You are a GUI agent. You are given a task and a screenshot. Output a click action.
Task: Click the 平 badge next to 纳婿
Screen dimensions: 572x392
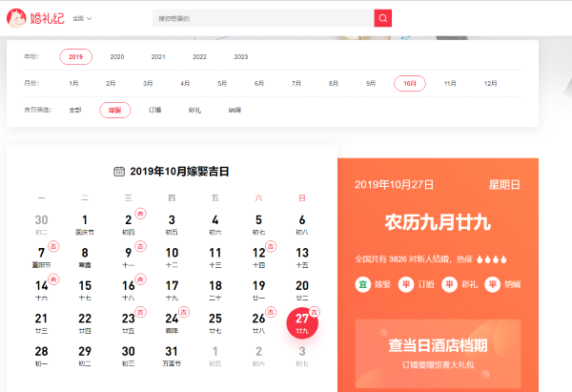click(493, 284)
